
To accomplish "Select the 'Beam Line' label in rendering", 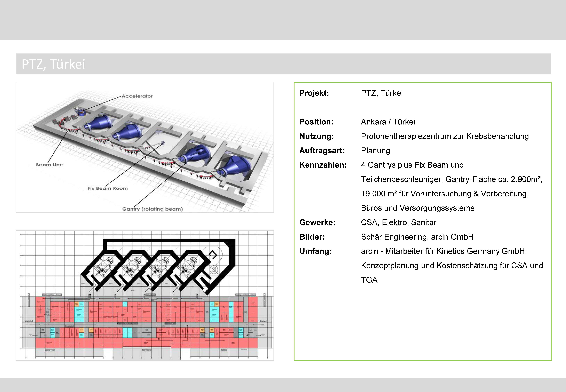I will point(49,165).
